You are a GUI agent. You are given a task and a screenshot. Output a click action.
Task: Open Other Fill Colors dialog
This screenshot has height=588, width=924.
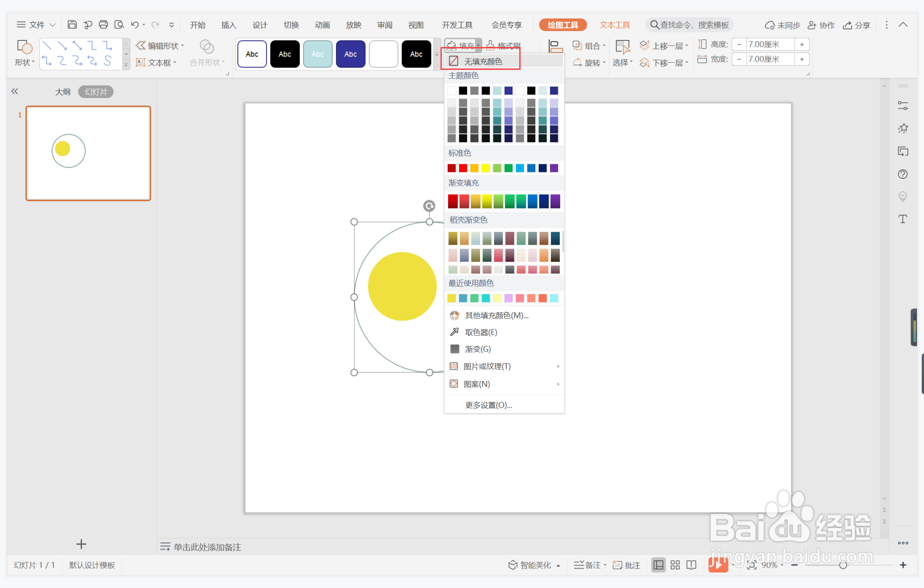tap(496, 316)
